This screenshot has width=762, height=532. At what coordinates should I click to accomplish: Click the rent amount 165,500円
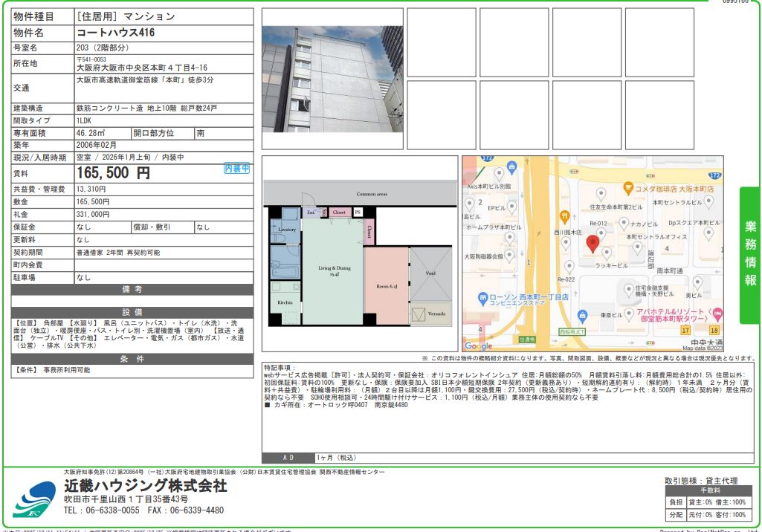click(x=113, y=173)
